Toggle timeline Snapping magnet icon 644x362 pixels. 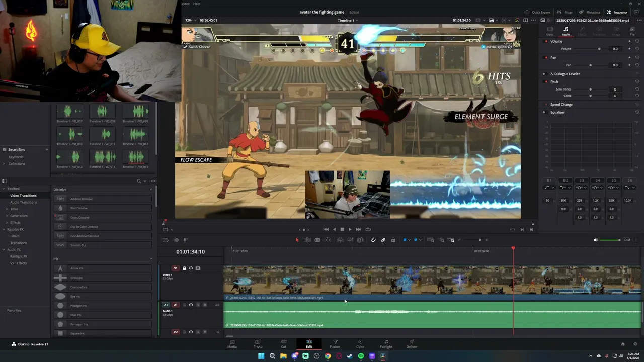click(373, 240)
